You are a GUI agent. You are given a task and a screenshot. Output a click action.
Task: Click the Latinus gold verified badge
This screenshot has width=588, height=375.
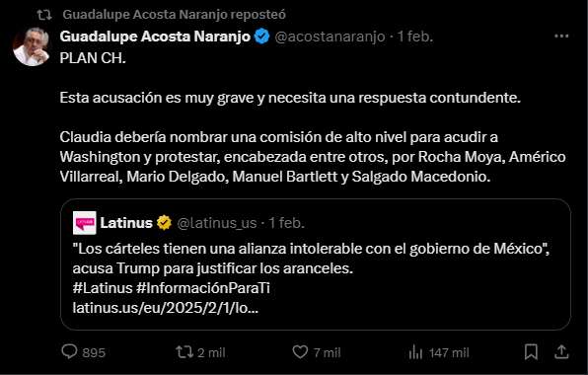coord(164,223)
